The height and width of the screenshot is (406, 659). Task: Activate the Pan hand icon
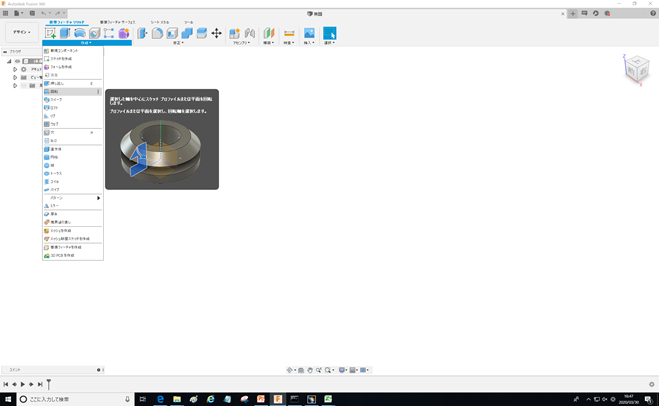[310, 370]
